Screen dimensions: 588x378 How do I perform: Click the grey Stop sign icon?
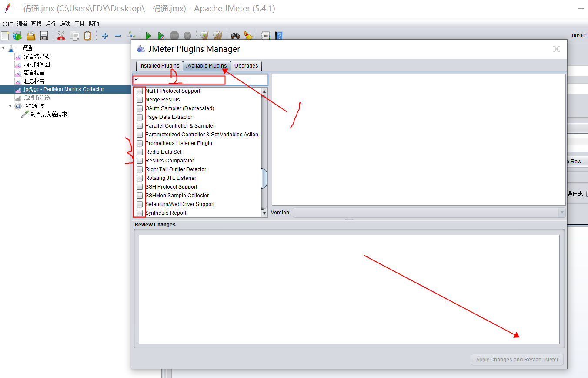(x=174, y=36)
